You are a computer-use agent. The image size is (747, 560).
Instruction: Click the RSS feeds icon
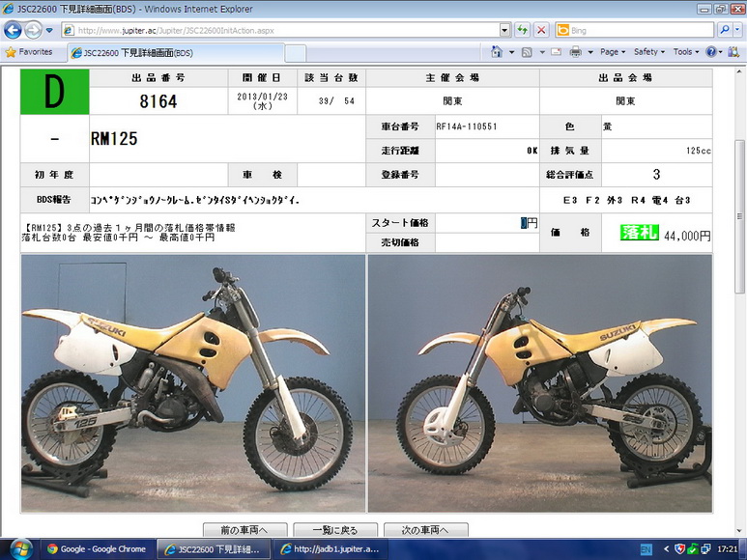click(527, 52)
